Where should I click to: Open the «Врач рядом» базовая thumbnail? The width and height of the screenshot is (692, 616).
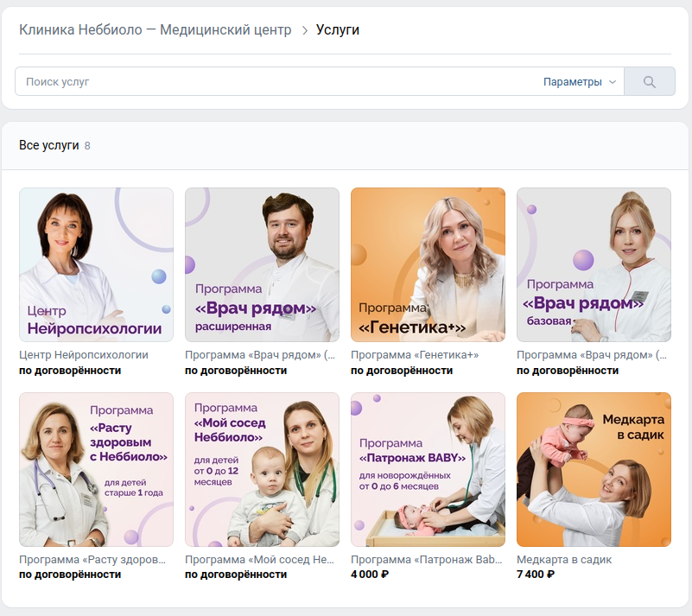click(594, 264)
